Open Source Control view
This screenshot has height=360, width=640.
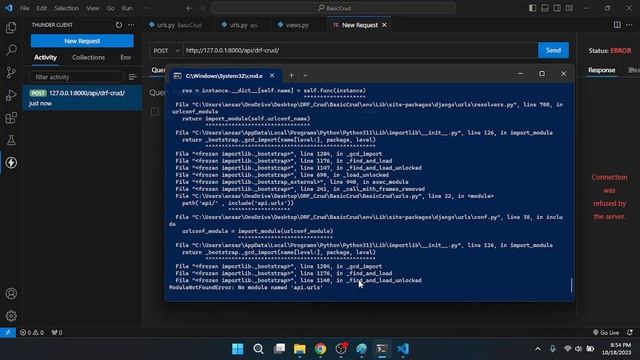point(11,73)
